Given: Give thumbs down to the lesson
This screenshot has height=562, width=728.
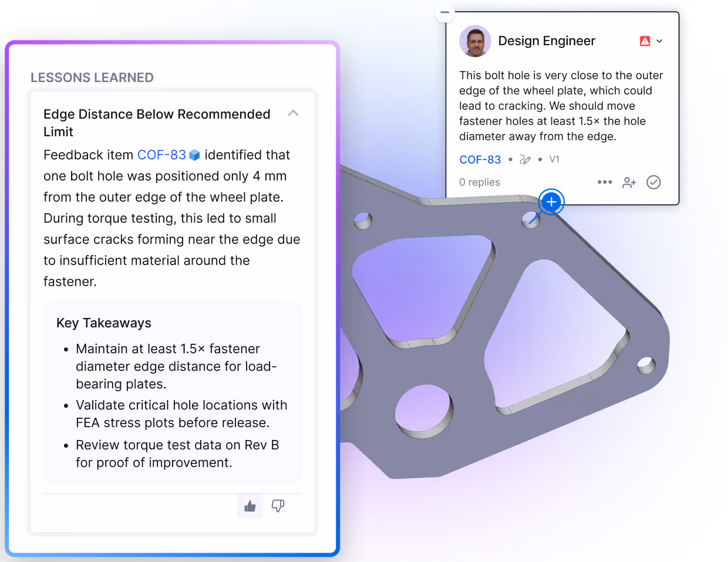Looking at the screenshot, I should pos(278,506).
